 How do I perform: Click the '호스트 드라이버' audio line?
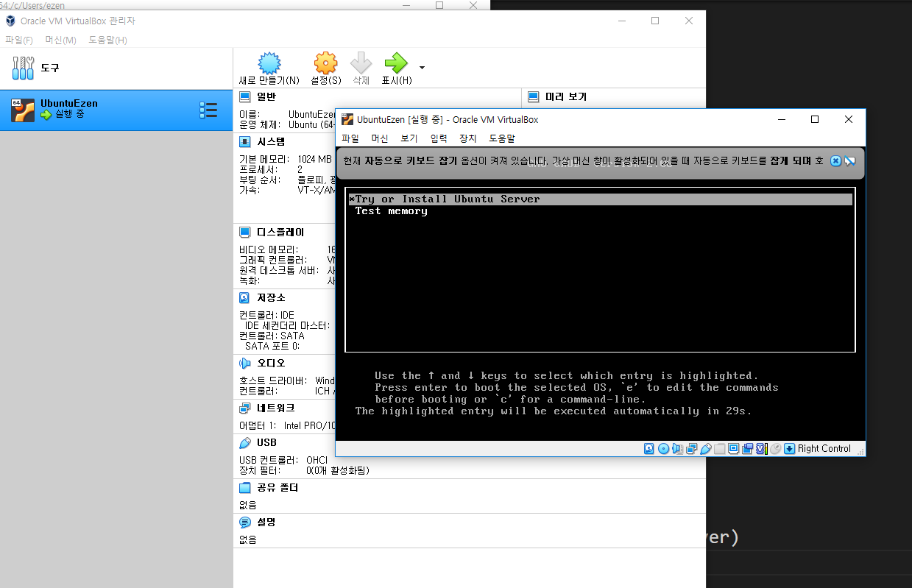pyautogui.click(x=287, y=380)
